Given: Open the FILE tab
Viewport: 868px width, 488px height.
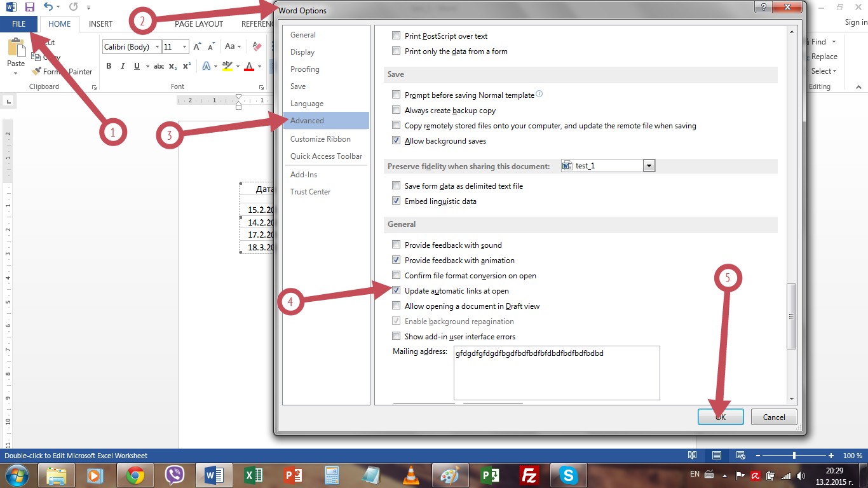Looking at the screenshot, I should point(18,24).
